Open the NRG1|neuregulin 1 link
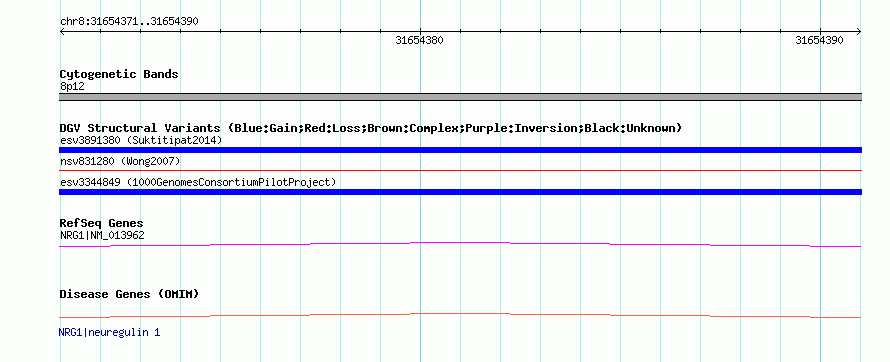 click(x=110, y=332)
